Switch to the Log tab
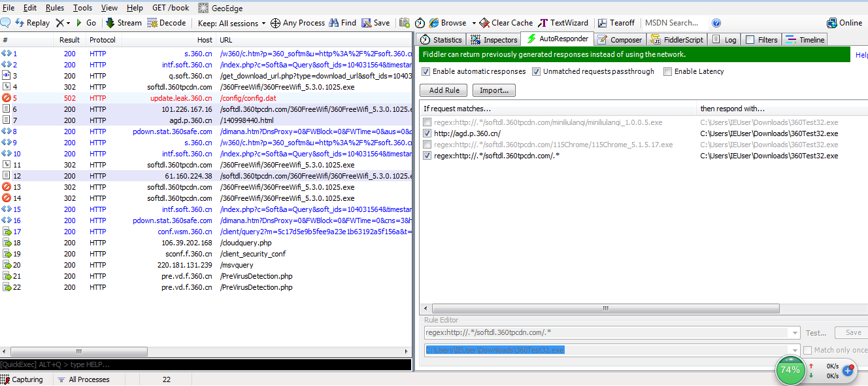Screen dimensions: 868x386 pos(724,40)
